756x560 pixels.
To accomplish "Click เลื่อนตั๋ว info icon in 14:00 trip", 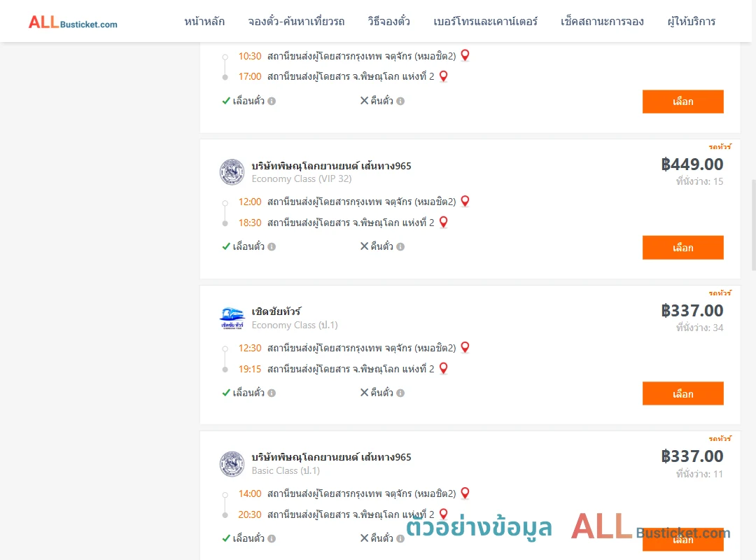I will pyautogui.click(x=272, y=539).
